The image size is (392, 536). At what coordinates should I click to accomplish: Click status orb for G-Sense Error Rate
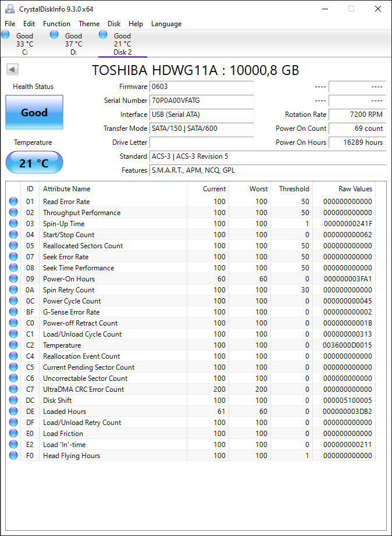coord(13,312)
